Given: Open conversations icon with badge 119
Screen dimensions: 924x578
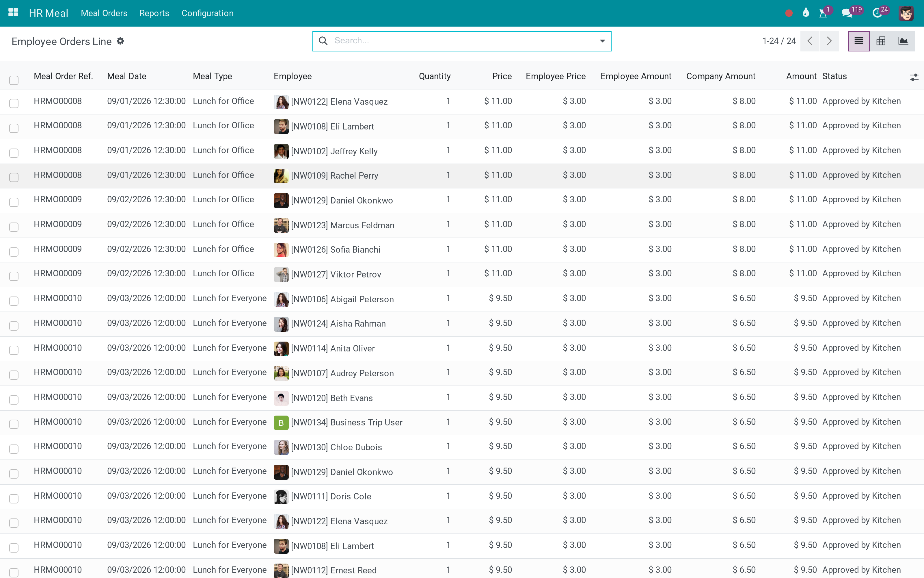Looking at the screenshot, I should coord(847,13).
